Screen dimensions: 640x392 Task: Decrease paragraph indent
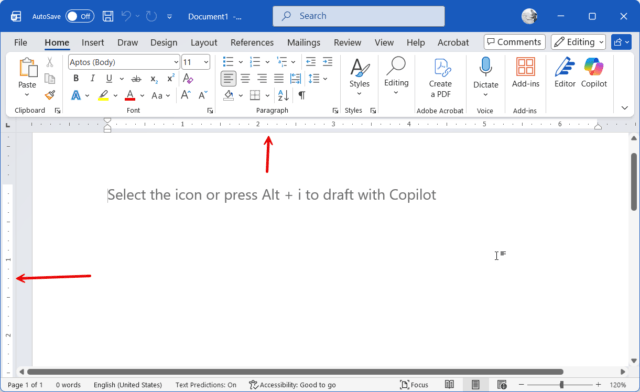(311, 62)
